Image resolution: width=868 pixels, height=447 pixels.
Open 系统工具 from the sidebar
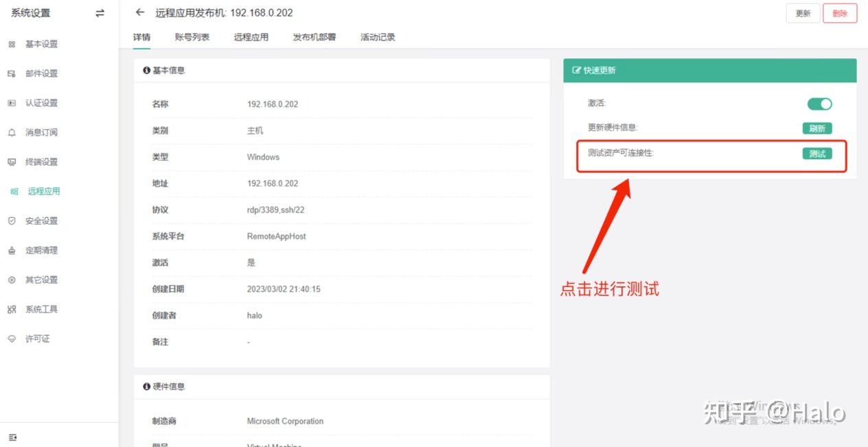[12, 309]
